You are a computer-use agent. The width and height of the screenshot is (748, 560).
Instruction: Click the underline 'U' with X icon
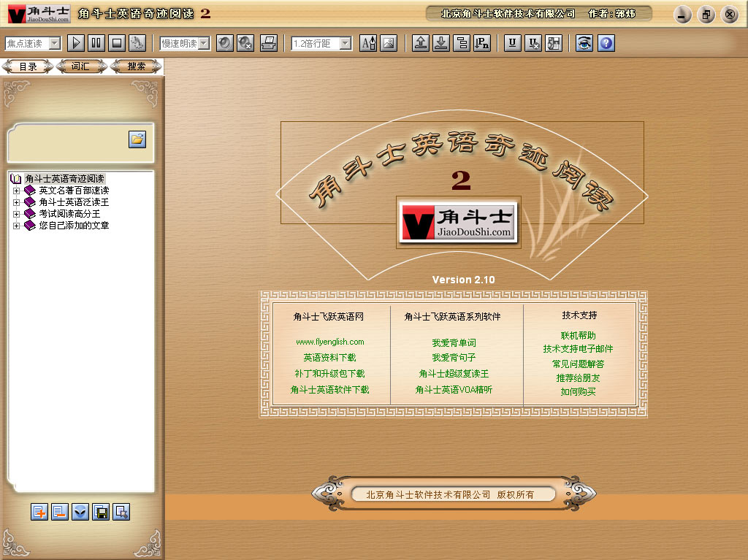[x=533, y=43]
